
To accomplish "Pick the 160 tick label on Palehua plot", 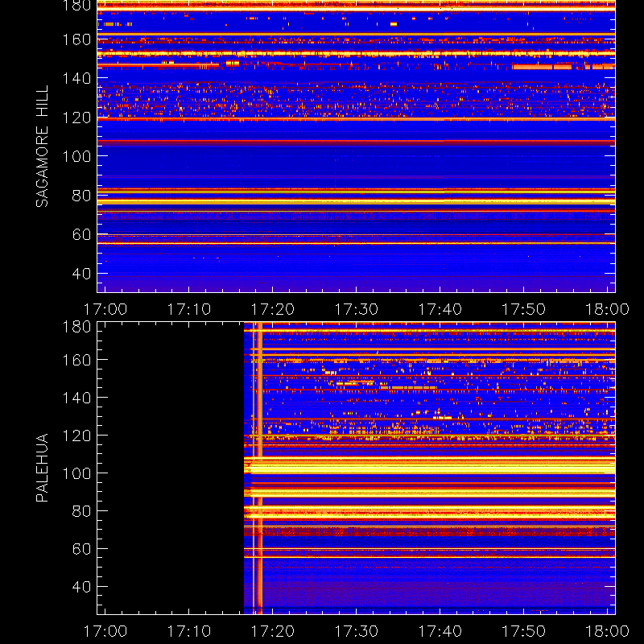I will click(x=76, y=360).
